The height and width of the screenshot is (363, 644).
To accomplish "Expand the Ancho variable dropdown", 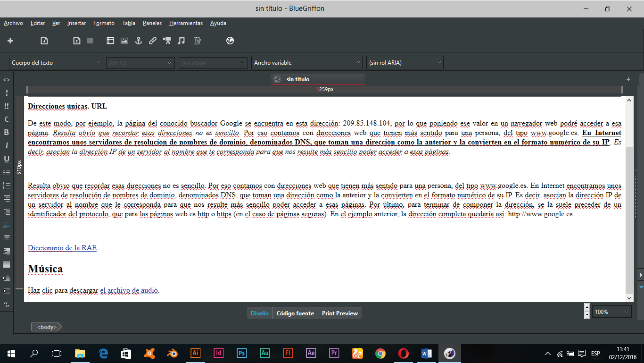I will coord(306,62).
